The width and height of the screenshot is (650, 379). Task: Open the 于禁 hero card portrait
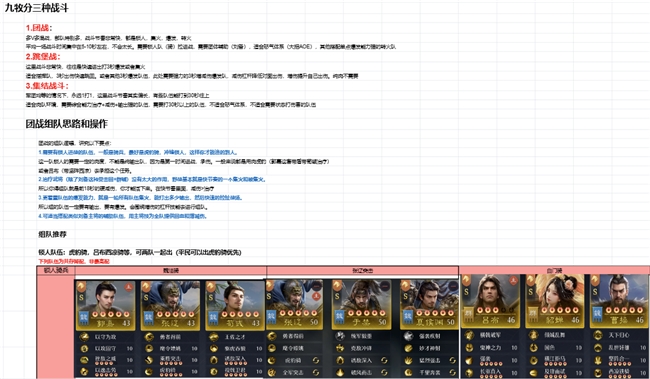click(x=361, y=304)
